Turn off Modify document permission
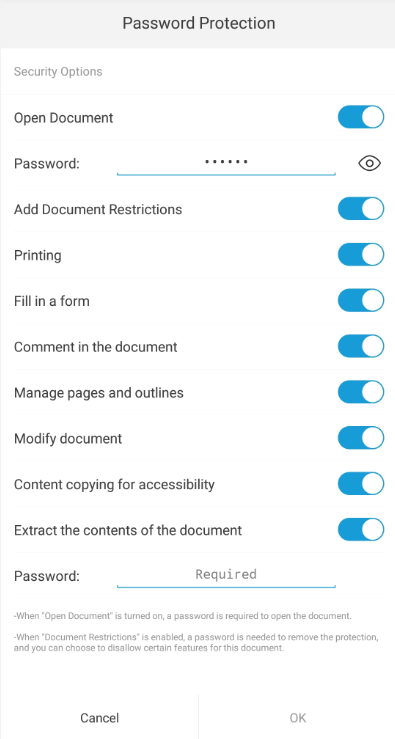 pyautogui.click(x=361, y=438)
